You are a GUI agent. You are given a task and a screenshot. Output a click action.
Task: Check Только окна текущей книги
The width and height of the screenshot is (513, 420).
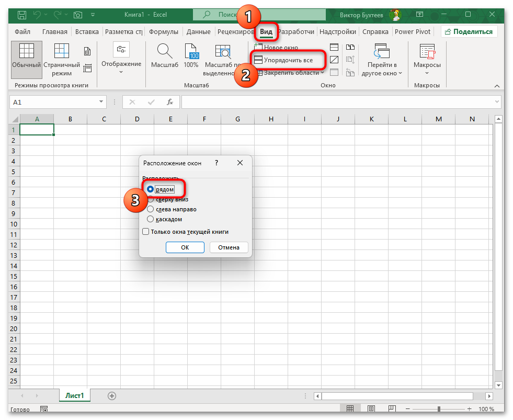(145, 231)
